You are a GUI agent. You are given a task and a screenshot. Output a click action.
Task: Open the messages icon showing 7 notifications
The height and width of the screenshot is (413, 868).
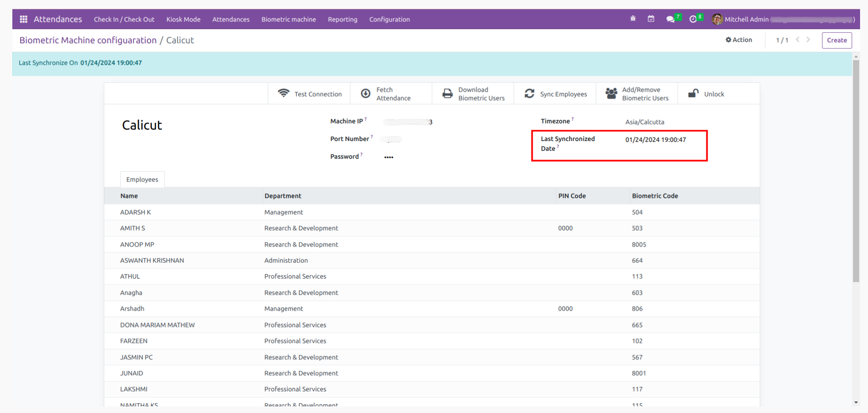point(670,19)
